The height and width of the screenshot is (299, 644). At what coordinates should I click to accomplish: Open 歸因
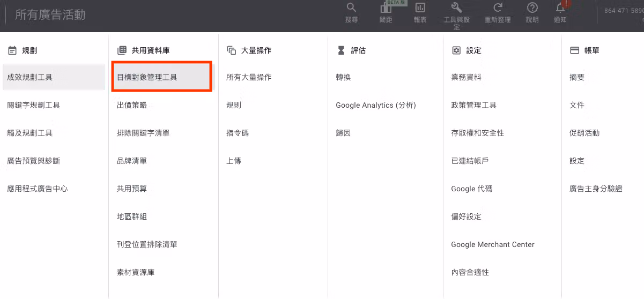coord(343,133)
